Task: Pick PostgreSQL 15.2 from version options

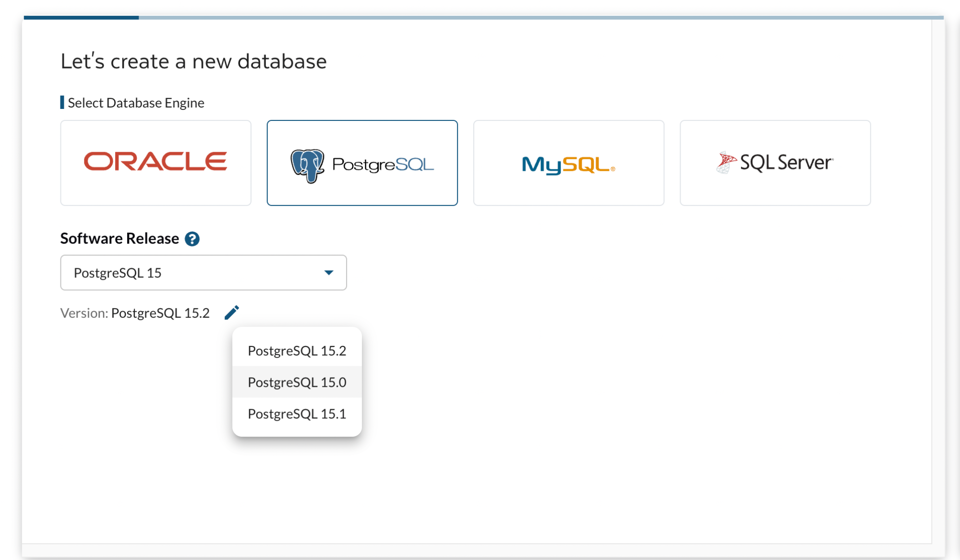Action: pyautogui.click(x=297, y=350)
